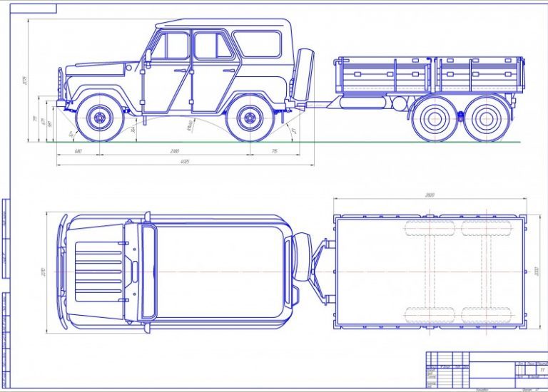Screen dimensions: 548x392
Task: Click the trailer drawbar hitch in top view
Action: point(320,271)
